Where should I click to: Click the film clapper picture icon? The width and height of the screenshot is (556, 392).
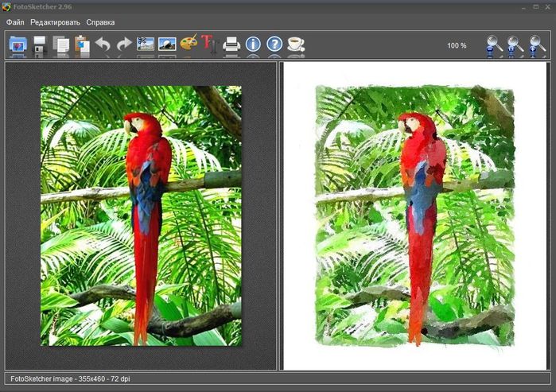click(x=146, y=45)
